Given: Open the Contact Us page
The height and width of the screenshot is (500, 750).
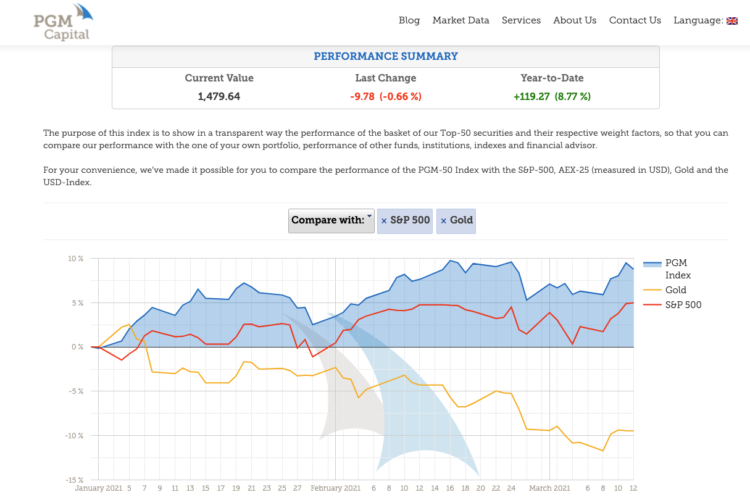Looking at the screenshot, I should (635, 20).
